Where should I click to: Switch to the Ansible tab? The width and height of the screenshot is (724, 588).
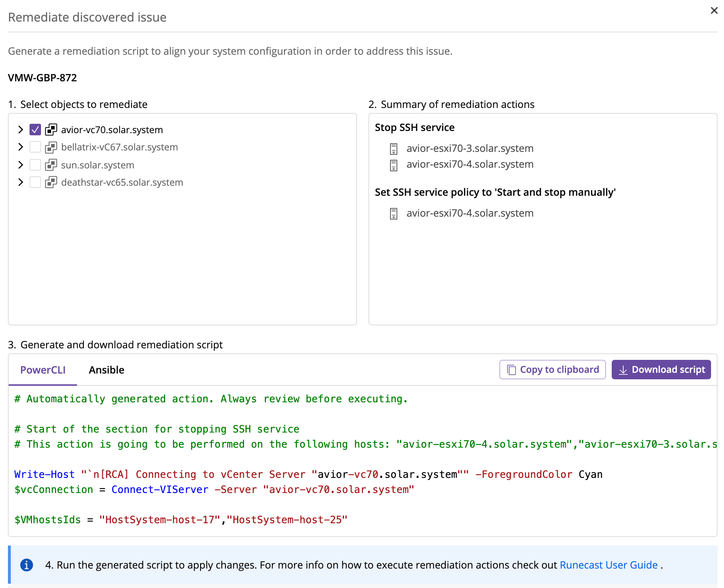pos(106,370)
